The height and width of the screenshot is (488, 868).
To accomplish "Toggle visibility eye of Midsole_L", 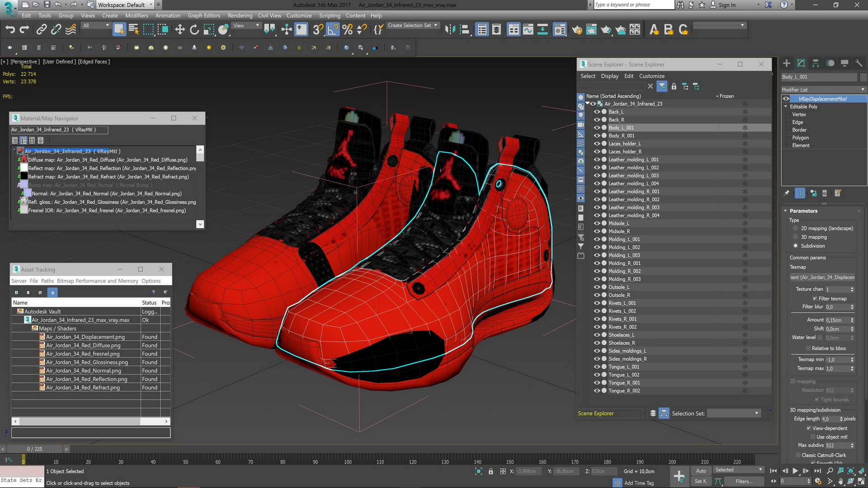I will coord(597,223).
